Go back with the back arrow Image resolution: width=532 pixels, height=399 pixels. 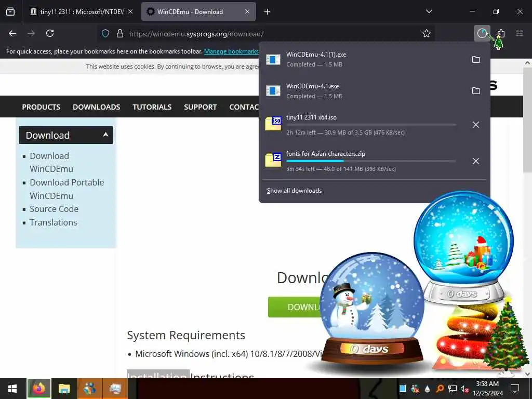point(12,33)
